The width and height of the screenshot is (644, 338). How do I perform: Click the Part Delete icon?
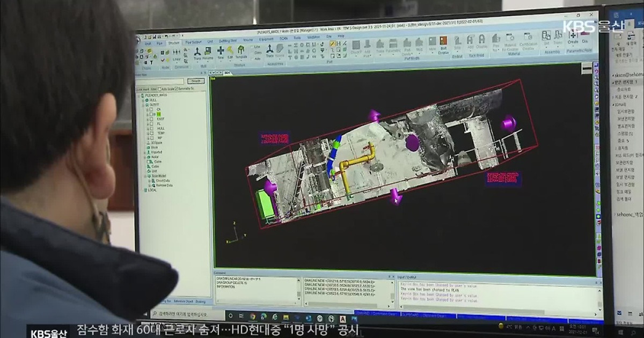(x=407, y=43)
